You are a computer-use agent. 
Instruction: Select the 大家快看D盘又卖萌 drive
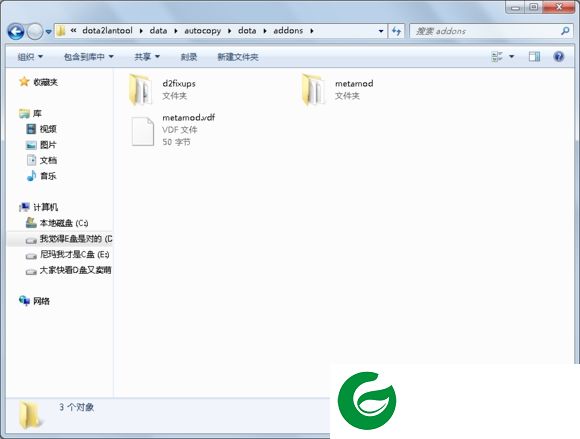(x=75, y=270)
